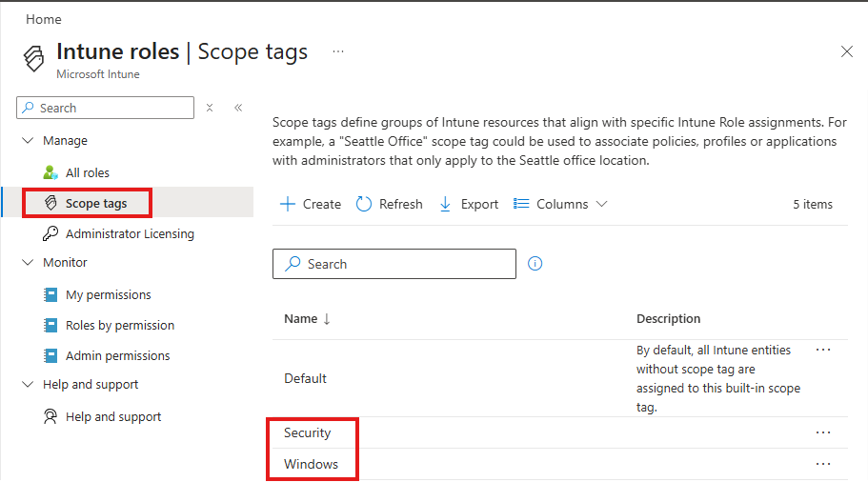The height and width of the screenshot is (482, 868).
Task: Open the ellipsis menu next to page title
Action: (338, 50)
